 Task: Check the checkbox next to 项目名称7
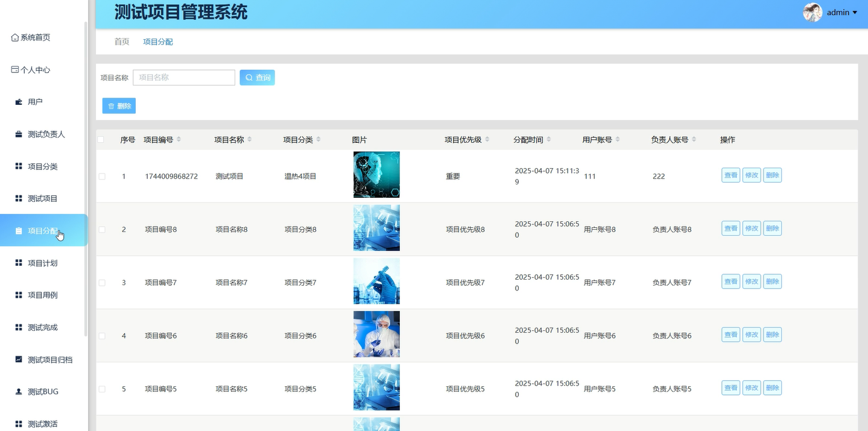pos(101,282)
